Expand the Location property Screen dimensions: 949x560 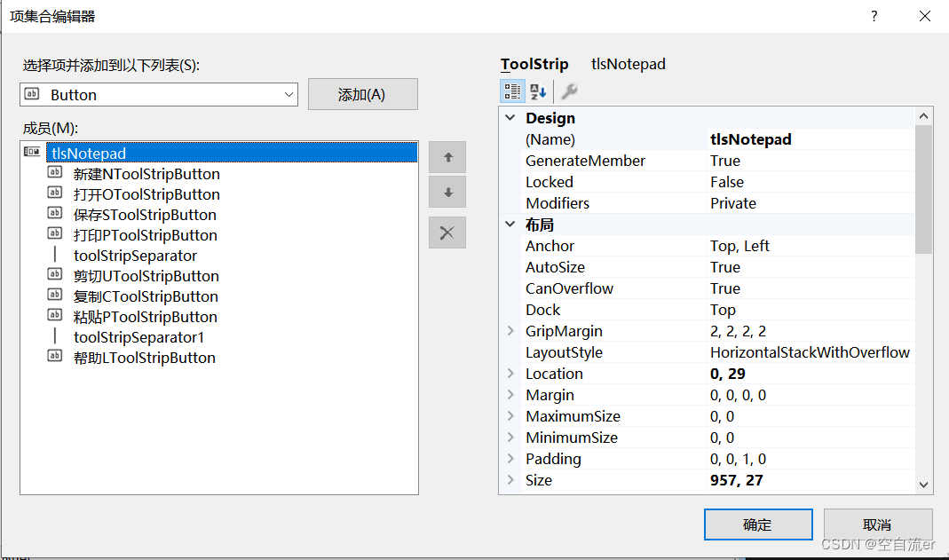tap(510, 374)
